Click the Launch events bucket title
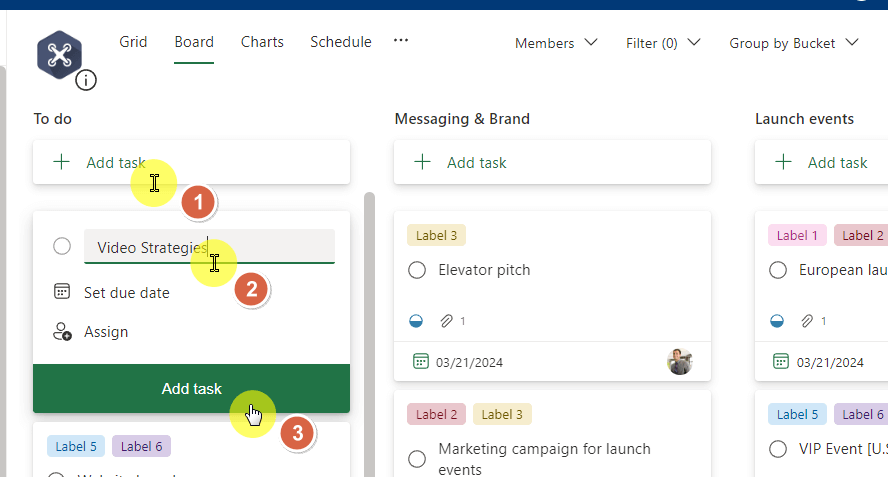The image size is (888, 477). pos(804,119)
